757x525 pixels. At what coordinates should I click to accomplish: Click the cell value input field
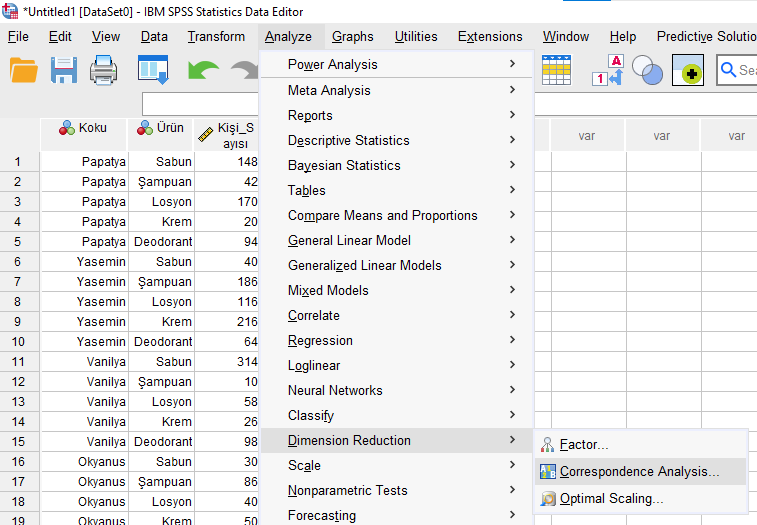point(200,104)
